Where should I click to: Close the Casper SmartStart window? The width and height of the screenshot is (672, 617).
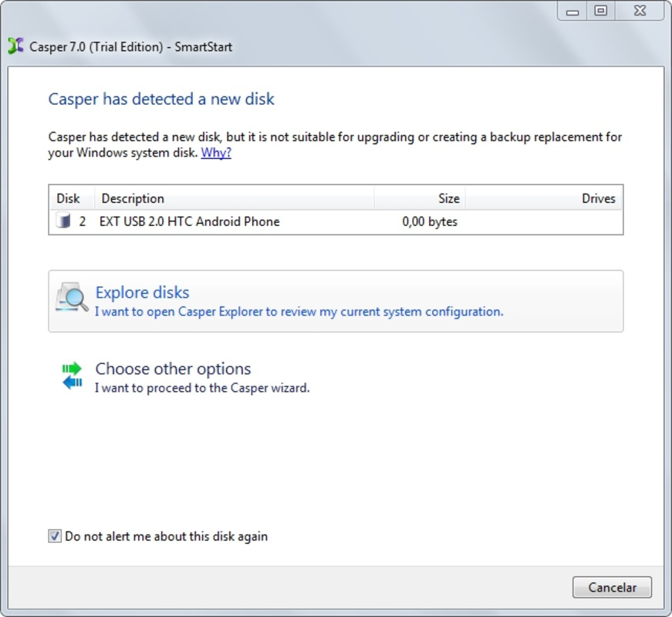tap(640, 11)
